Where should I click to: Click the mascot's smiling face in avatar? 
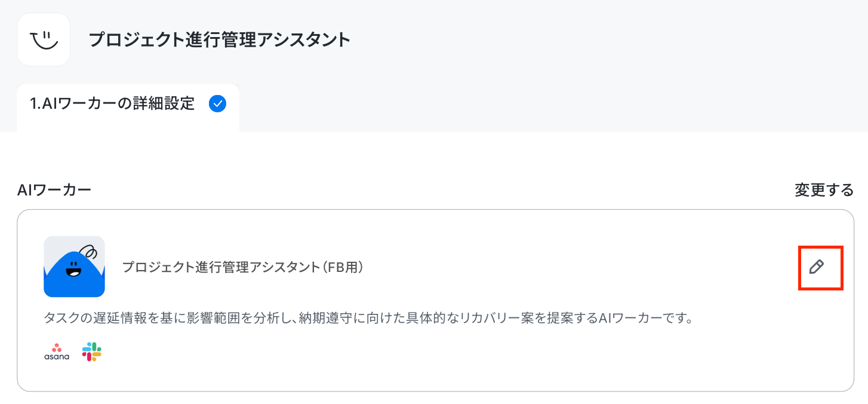point(73,271)
